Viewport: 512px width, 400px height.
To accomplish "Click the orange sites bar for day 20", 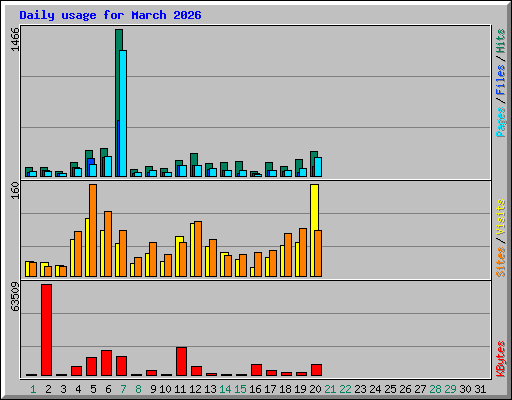I will [318, 253].
